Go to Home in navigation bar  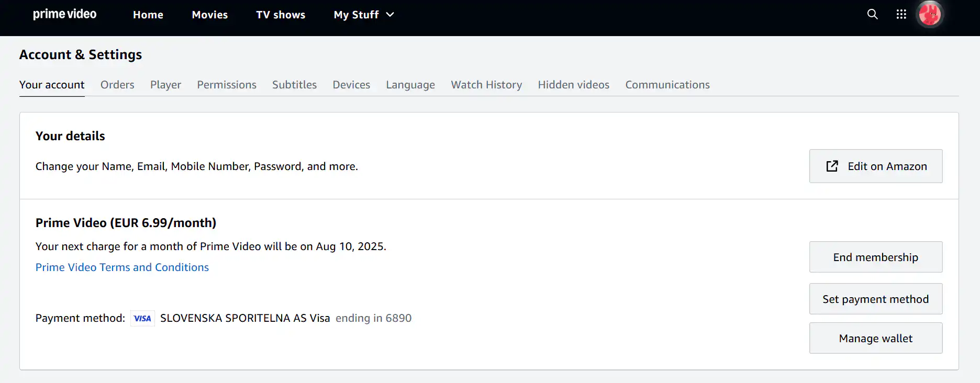pos(148,15)
